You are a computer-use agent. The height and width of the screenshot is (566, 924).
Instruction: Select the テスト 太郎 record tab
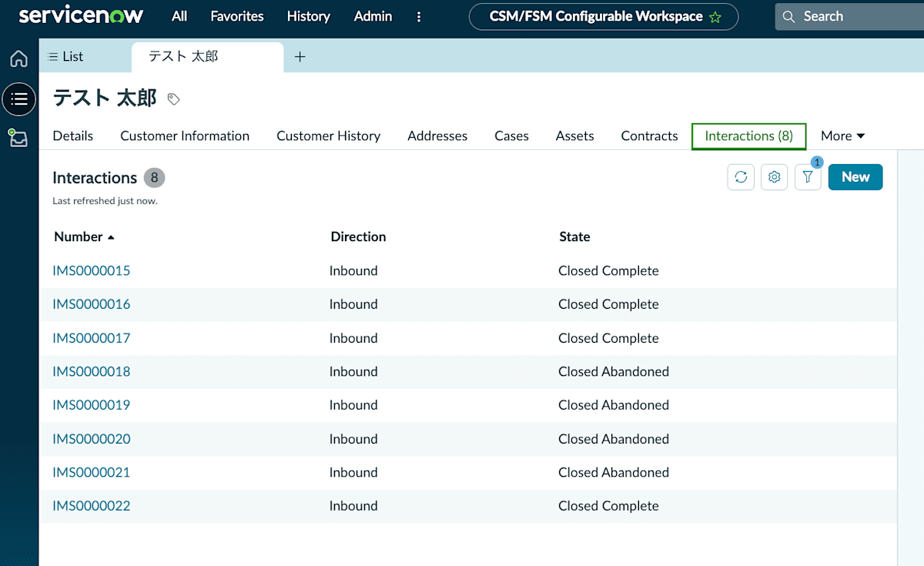tap(208, 56)
